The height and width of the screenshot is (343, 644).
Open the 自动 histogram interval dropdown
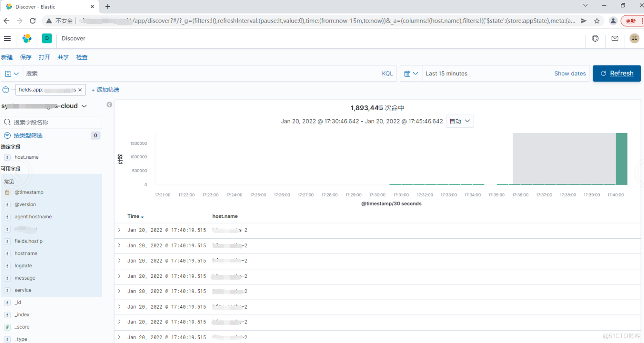(460, 121)
